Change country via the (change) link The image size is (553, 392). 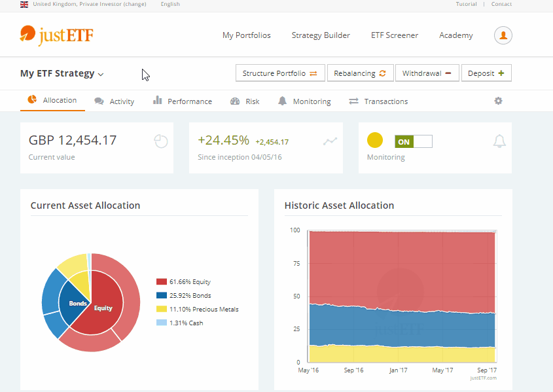pos(136,4)
